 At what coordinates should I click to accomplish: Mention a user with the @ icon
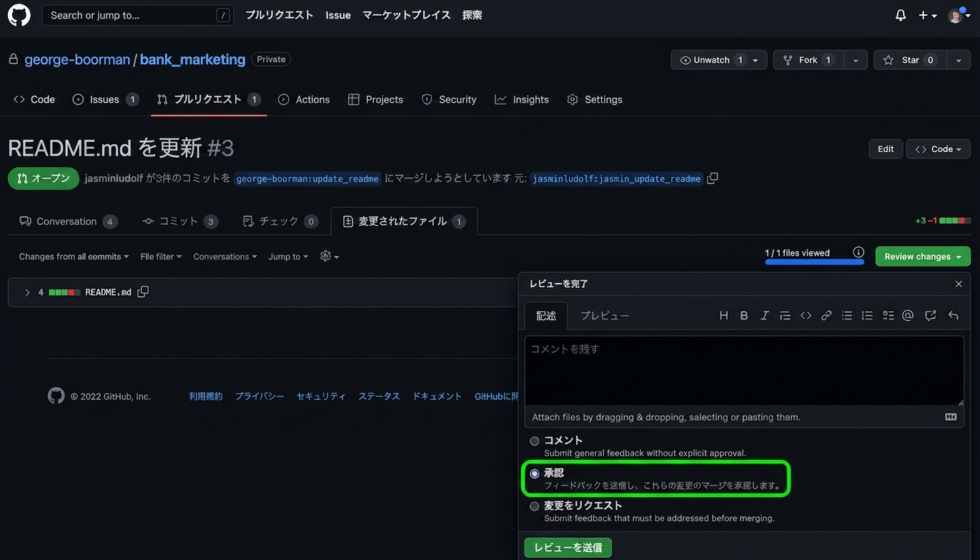pos(908,316)
